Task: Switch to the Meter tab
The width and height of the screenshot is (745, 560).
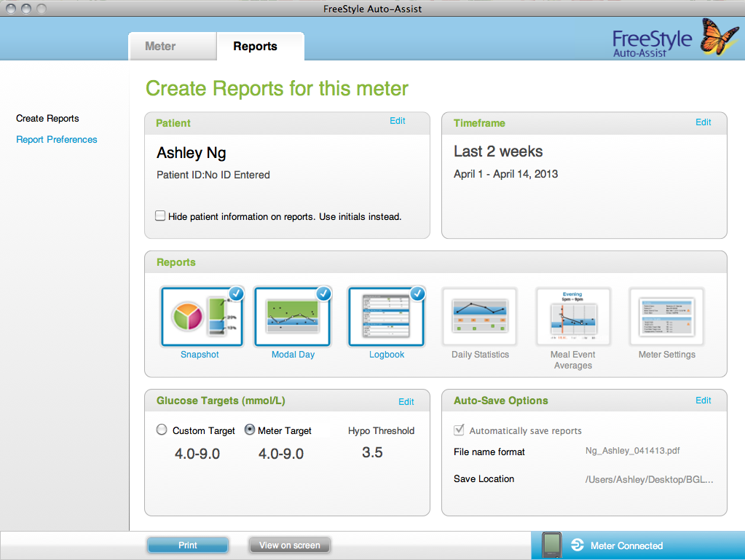Action: pos(160,46)
